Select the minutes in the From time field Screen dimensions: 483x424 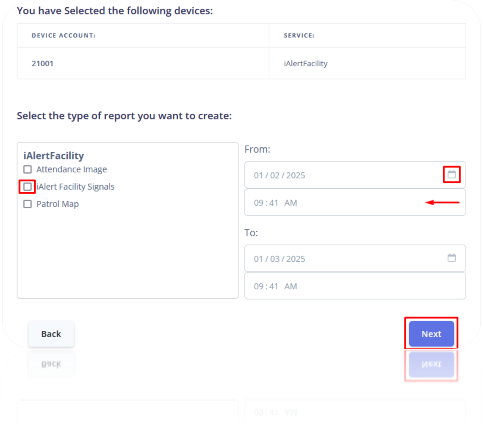tap(274, 203)
